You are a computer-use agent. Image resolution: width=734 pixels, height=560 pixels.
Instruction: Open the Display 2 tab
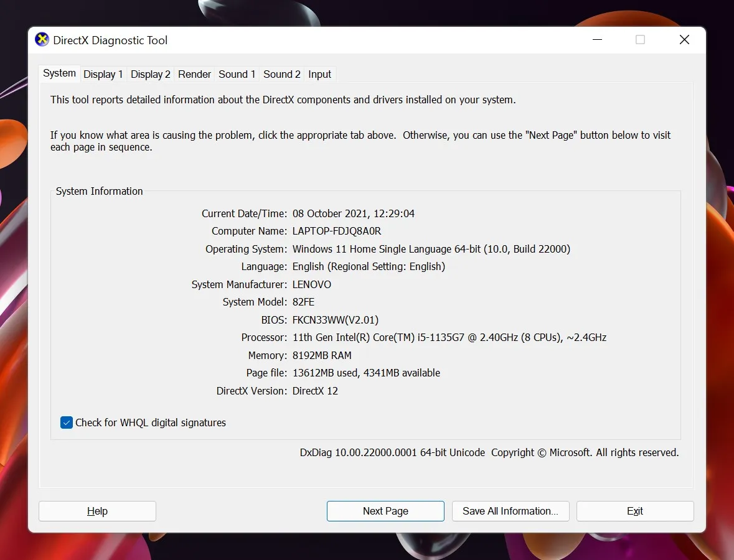click(150, 74)
